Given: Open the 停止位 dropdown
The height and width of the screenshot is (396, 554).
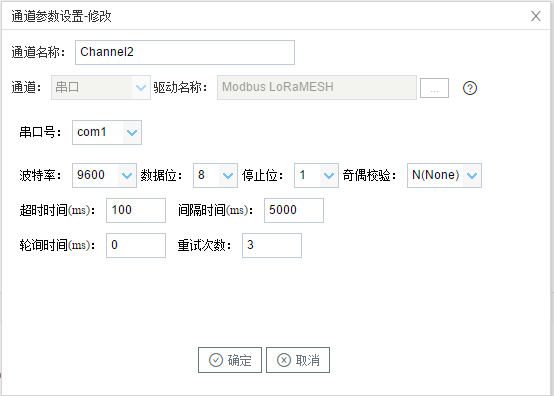Looking at the screenshot, I should click(x=329, y=175).
